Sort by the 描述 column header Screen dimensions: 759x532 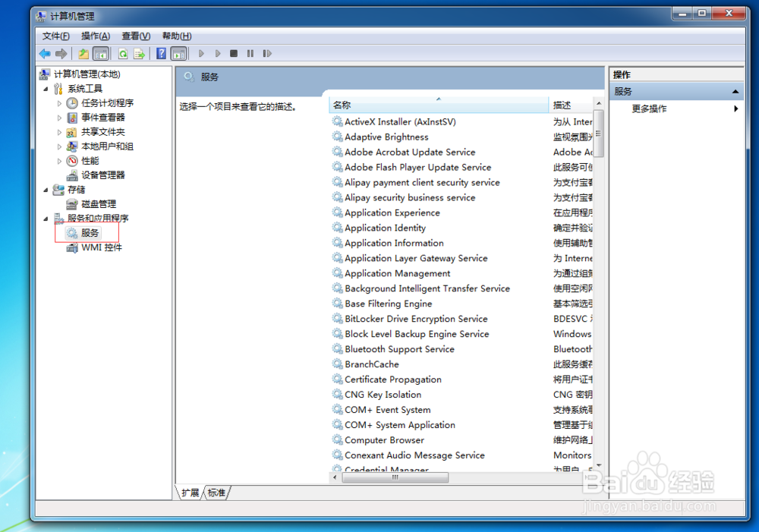click(572, 105)
